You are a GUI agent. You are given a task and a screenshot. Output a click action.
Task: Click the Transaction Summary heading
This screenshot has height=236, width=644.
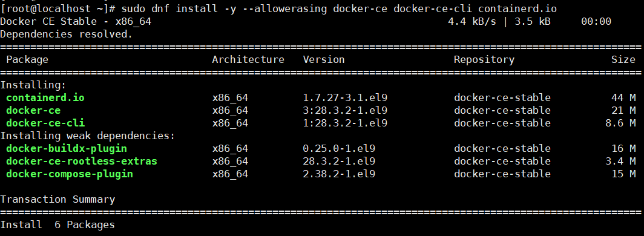pyautogui.click(x=57, y=200)
